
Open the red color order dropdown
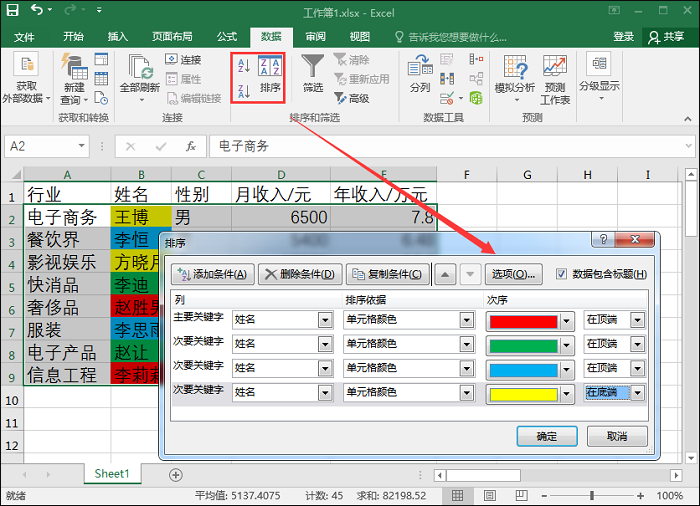click(x=567, y=321)
